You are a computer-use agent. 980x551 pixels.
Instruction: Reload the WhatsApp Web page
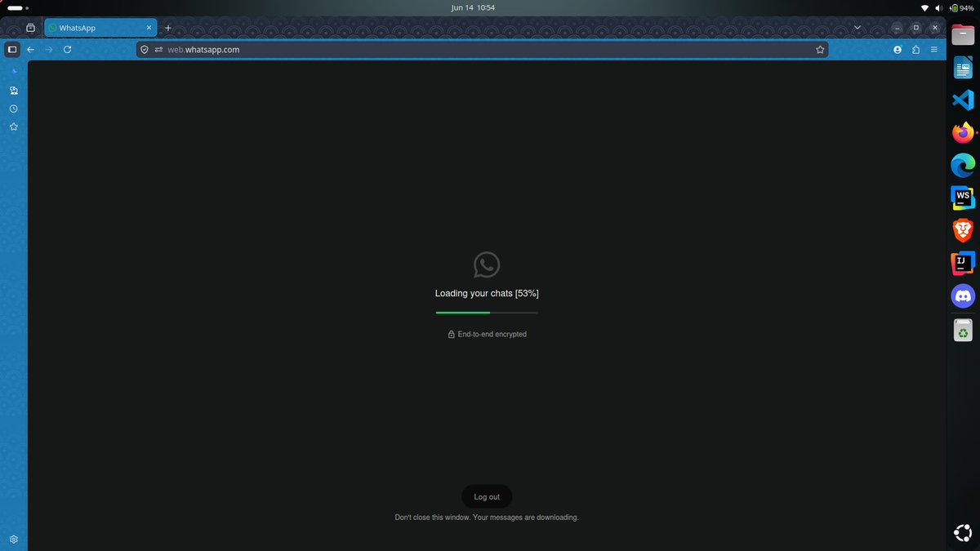coord(67,50)
